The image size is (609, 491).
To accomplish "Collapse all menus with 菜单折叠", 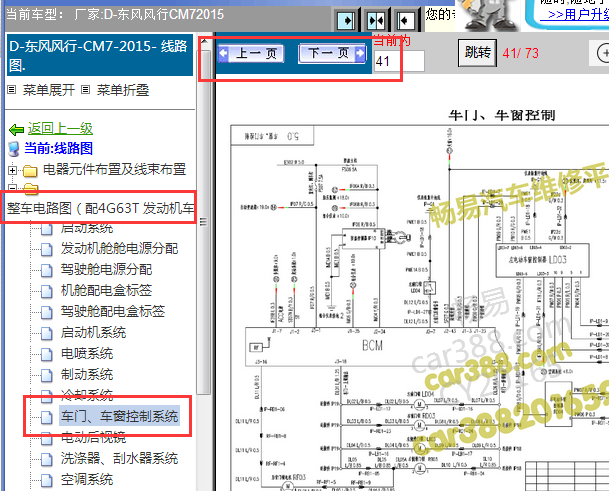I will click(x=123, y=90).
